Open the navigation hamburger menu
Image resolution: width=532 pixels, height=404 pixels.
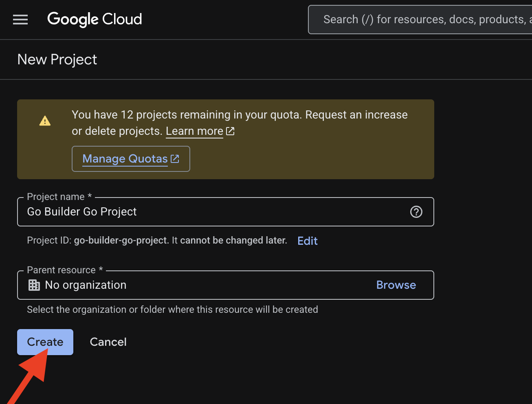click(x=20, y=19)
